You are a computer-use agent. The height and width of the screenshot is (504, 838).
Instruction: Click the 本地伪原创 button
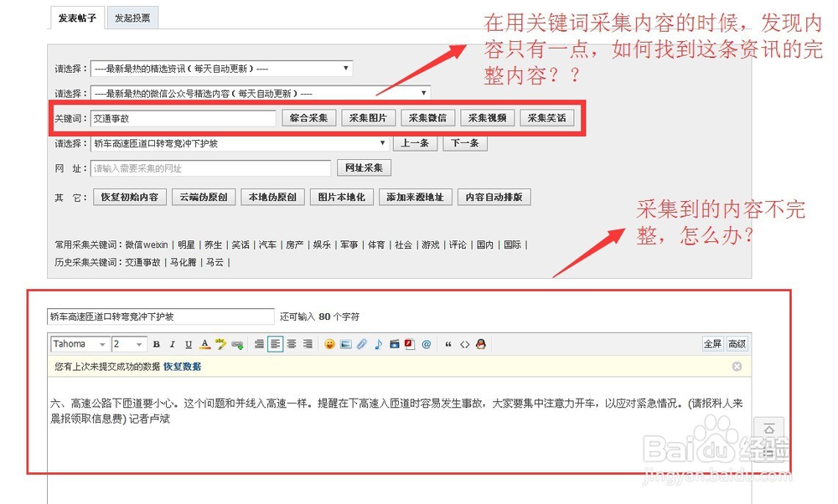(x=272, y=197)
